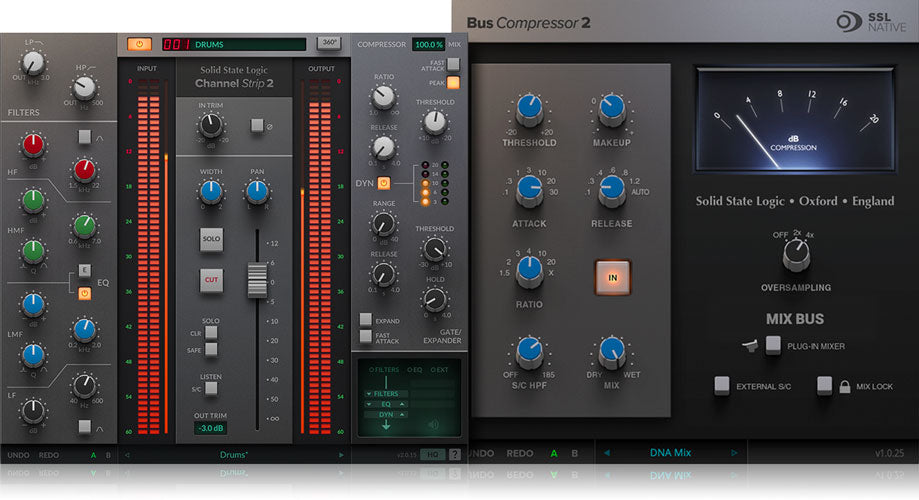Select previous preset arrow in Channel Strip

(127, 455)
